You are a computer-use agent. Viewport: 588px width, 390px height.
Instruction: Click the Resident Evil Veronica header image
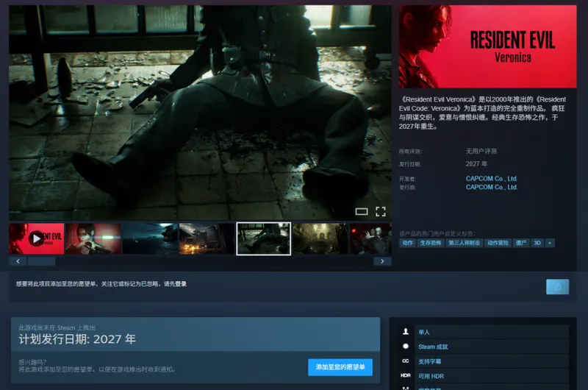tap(487, 46)
